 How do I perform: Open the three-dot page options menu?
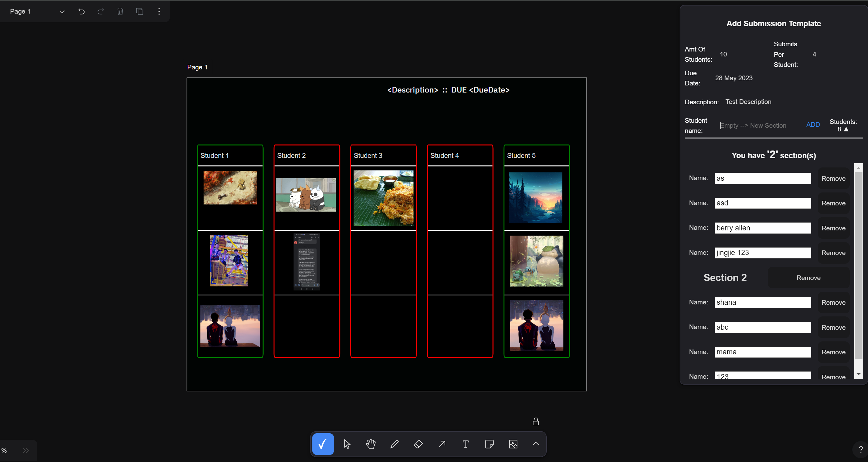[x=159, y=11]
